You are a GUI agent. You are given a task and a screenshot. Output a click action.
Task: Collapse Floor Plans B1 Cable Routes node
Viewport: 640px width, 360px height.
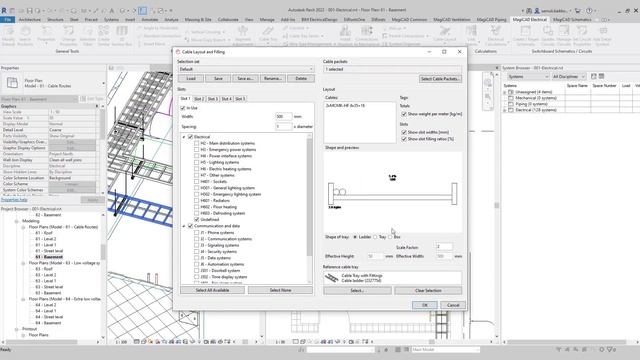tap(23, 227)
